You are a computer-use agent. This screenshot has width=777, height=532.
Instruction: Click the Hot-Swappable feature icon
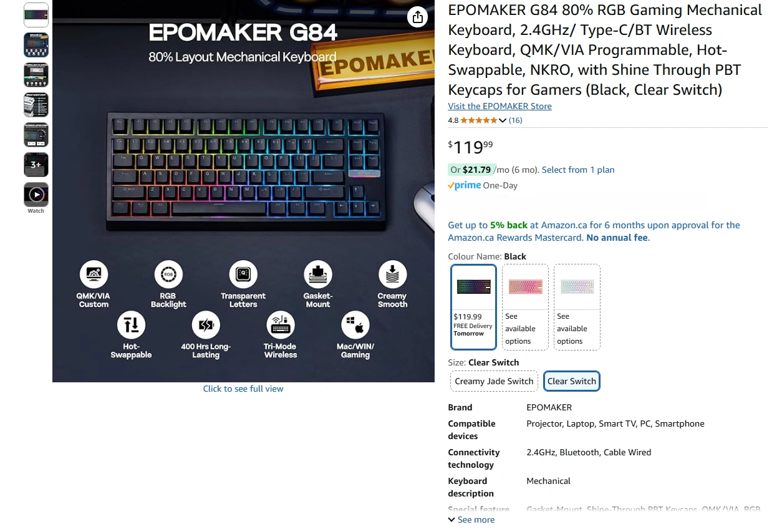pyautogui.click(x=131, y=324)
